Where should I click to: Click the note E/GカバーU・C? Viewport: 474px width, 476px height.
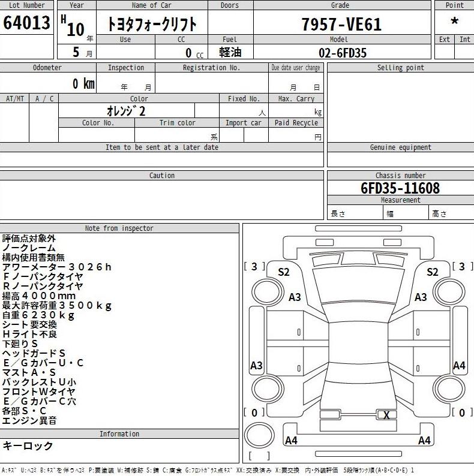coord(43,363)
